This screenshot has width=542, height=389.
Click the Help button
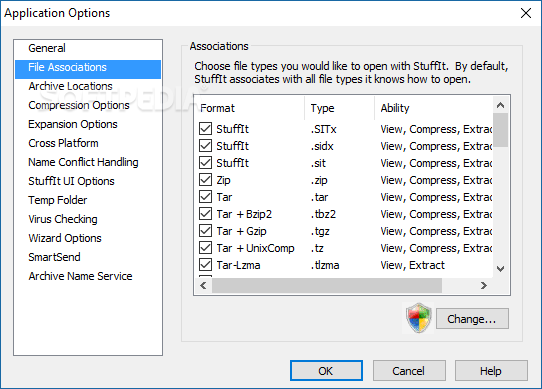pyautogui.click(x=491, y=371)
